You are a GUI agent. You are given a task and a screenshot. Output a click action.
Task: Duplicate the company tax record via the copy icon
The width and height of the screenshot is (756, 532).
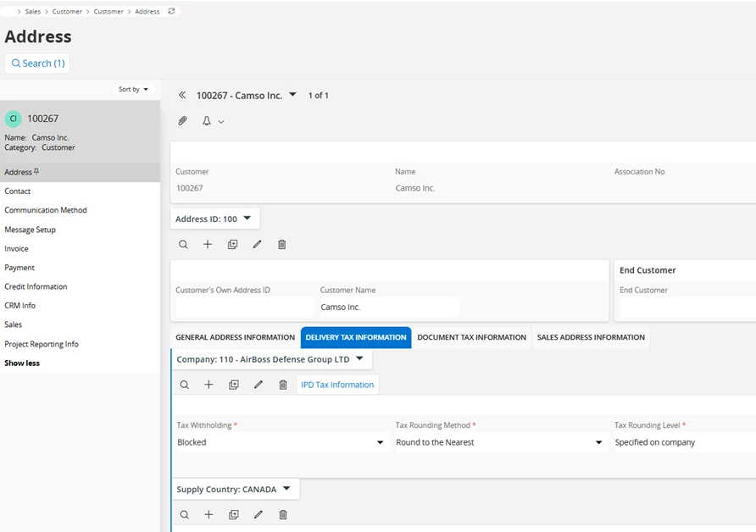(x=234, y=385)
